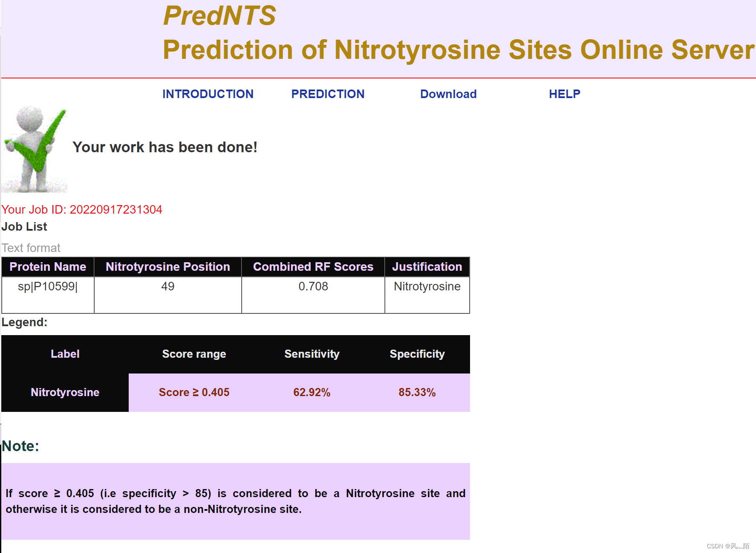Click the PredNTS title heading
This screenshot has width=756, height=553.
(x=219, y=16)
